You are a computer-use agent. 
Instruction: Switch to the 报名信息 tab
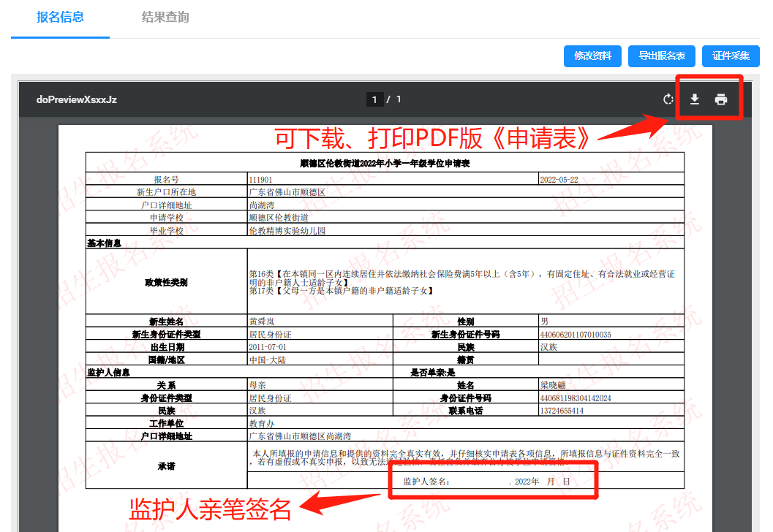tap(60, 17)
